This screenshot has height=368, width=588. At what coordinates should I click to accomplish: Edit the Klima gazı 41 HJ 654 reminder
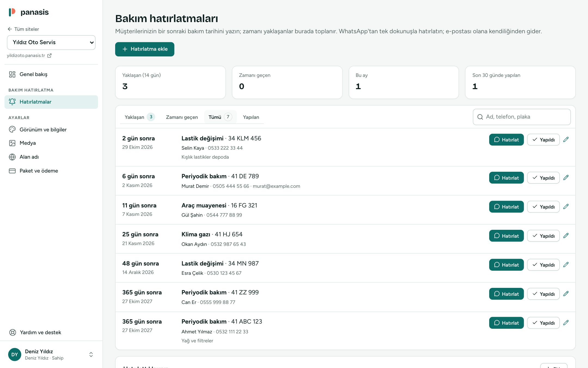click(x=566, y=236)
